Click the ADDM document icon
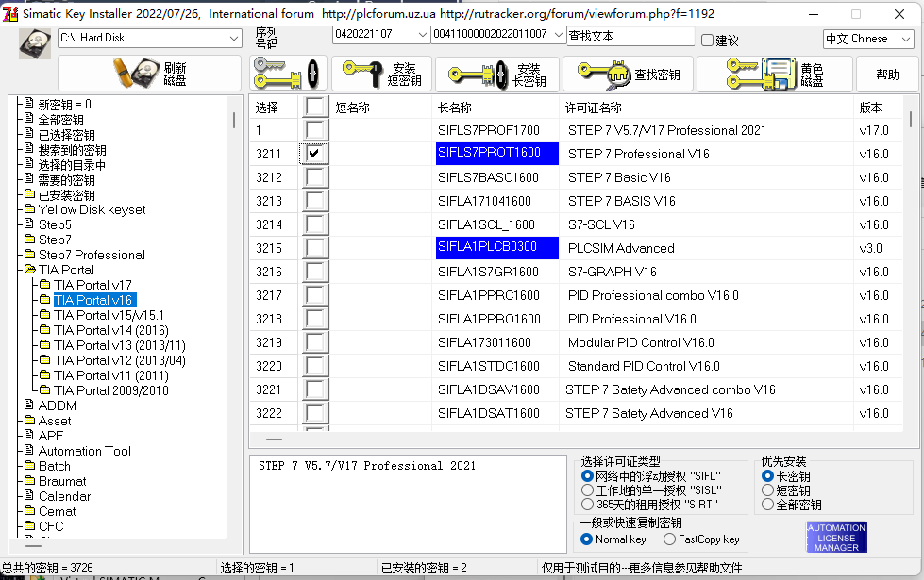 (x=29, y=406)
